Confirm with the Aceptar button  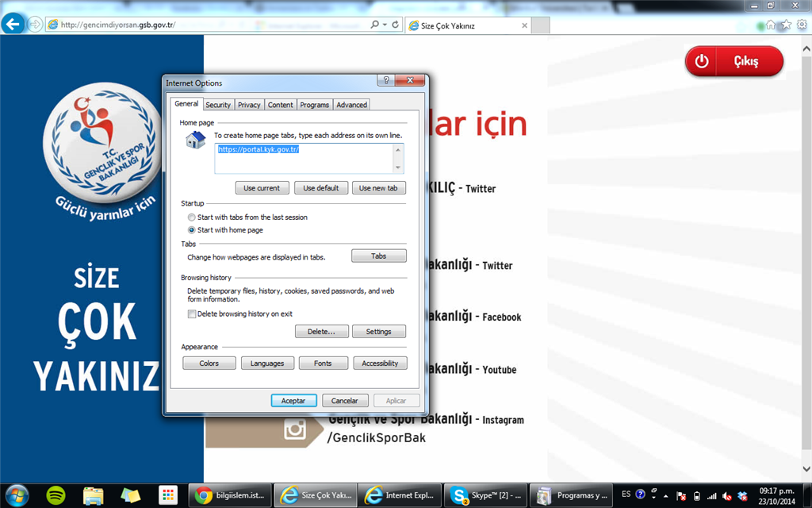pyautogui.click(x=293, y=401)
